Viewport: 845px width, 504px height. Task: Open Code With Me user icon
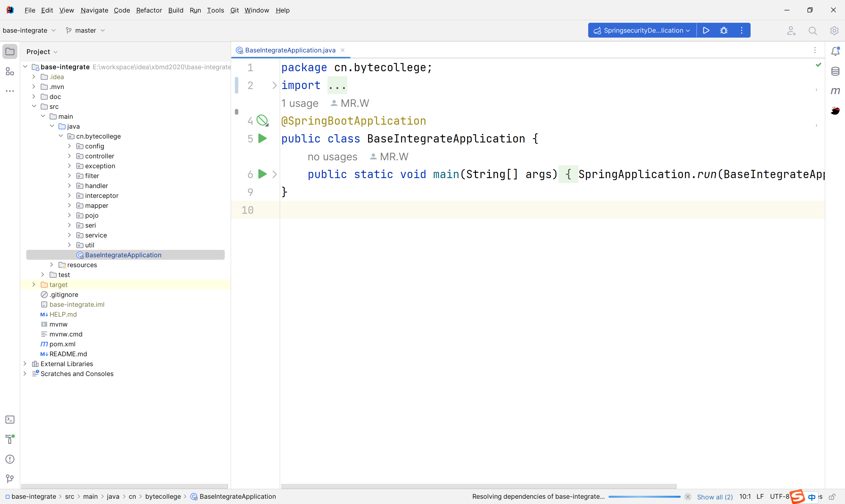click(791, 31)
